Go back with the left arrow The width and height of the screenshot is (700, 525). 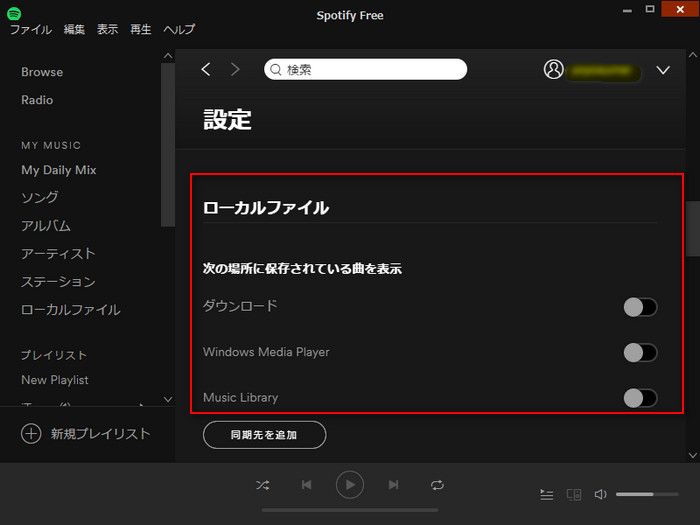[206, 69]
